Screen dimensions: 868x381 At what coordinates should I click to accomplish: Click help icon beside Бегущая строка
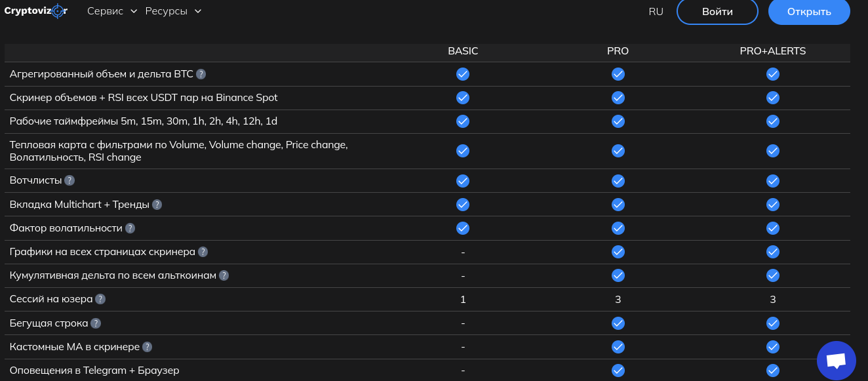tap(96, 323)
